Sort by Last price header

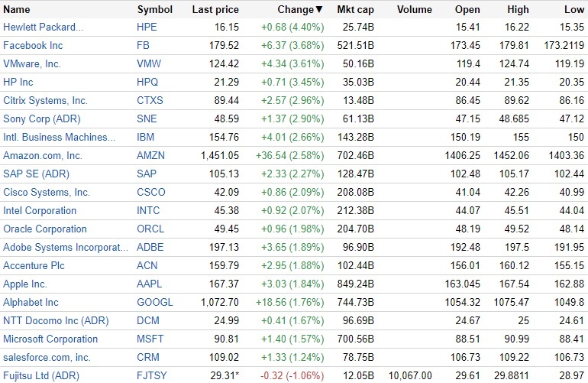click(x=215, y=10)
